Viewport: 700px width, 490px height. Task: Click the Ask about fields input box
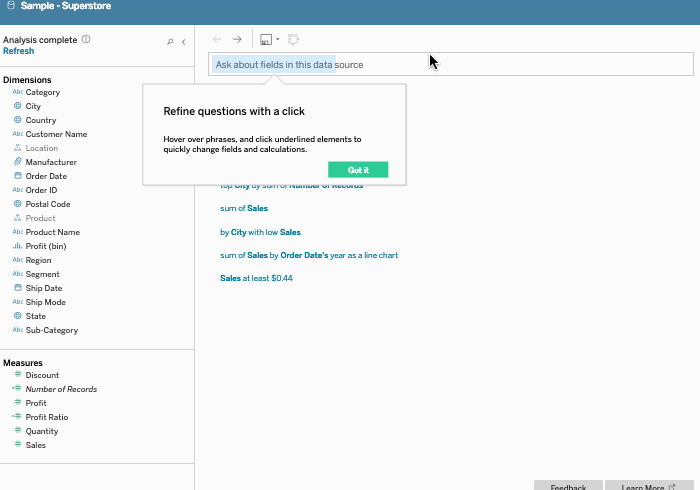[450, 64]
